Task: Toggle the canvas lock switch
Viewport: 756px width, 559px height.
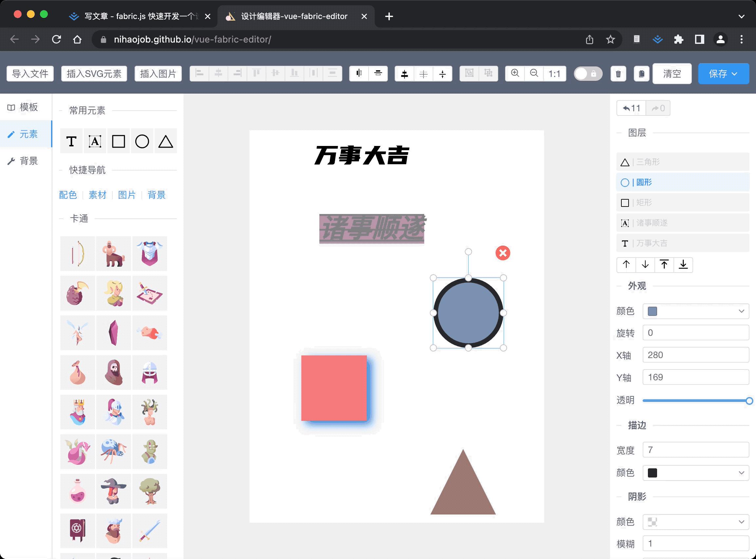Action: 588,73
